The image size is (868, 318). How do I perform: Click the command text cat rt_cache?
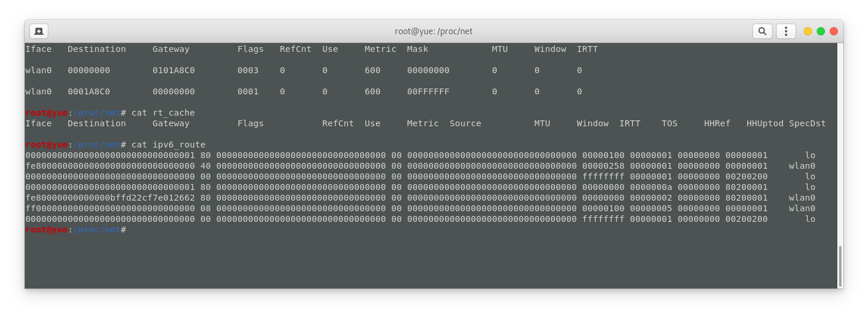(x=163, y=113)
